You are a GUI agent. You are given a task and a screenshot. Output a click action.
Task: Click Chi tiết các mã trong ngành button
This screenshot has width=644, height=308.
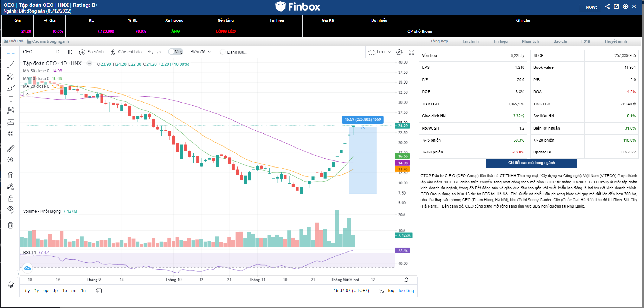click(532, 163)
